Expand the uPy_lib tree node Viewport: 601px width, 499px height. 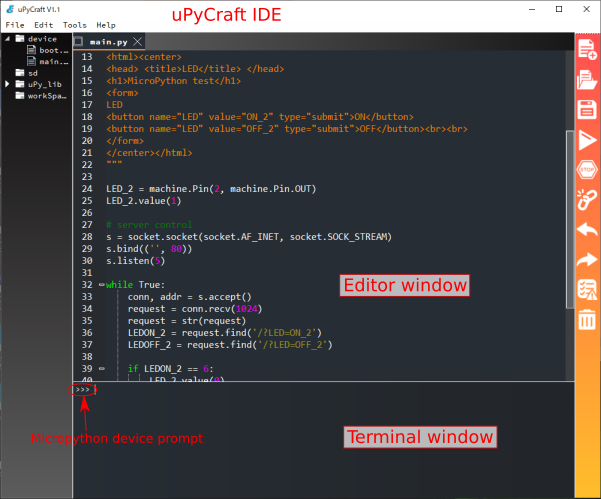pyautogui.click(x=7, y=84)
